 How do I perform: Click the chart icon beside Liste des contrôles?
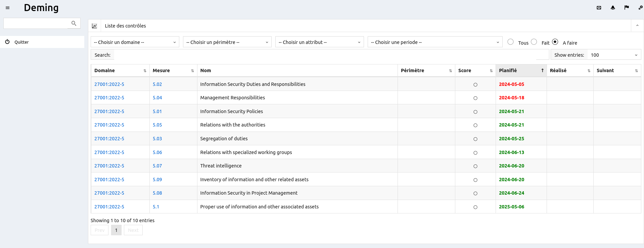click(x=95, y=26)
